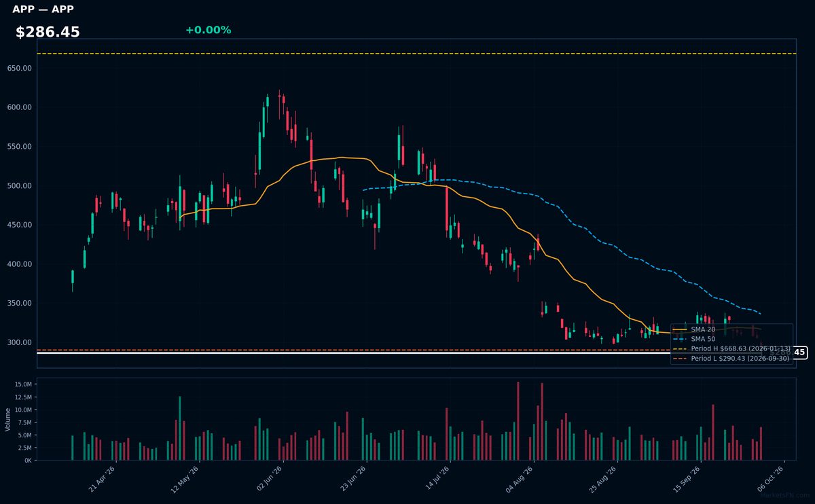Click the 0K volume axis label
Viewport: 815px width, 504px height.
click(x=28, y=461)
